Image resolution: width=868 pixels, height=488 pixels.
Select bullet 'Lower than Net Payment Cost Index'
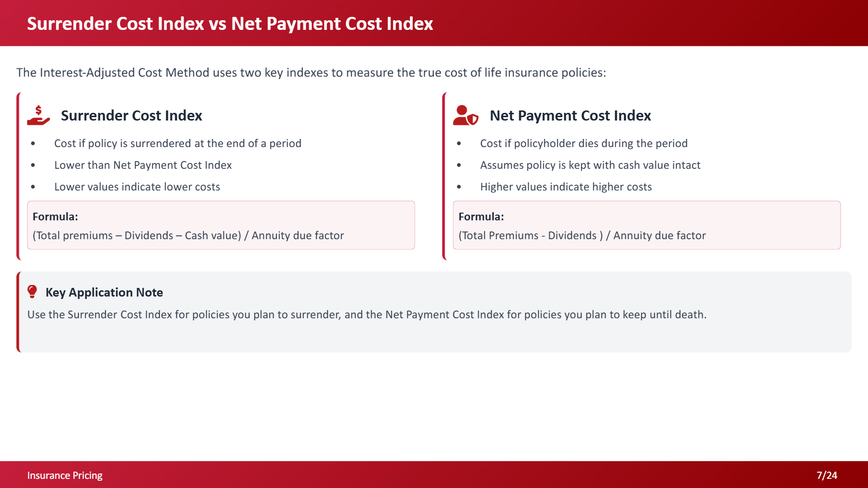(x=143, y=165)
